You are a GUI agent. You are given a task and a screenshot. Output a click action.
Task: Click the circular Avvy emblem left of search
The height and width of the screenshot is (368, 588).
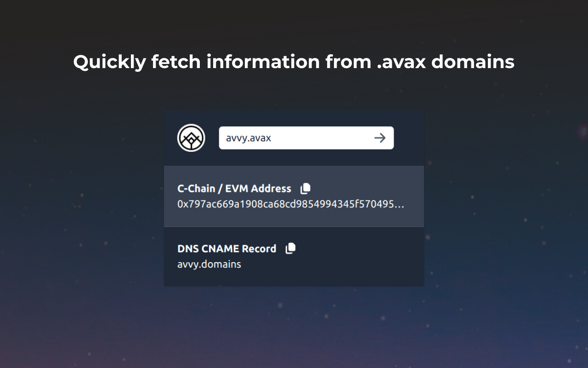click(x=191, y=138)
